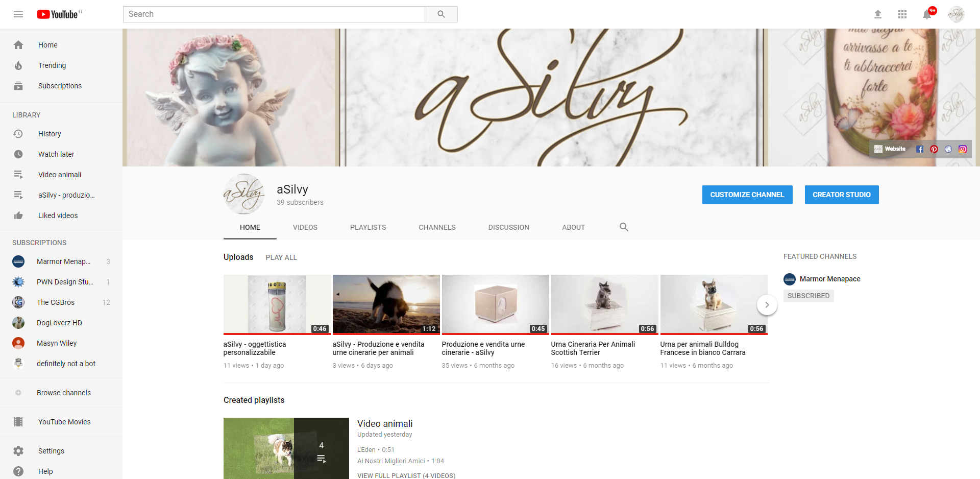
Task: Open the notifications bell
Action: click(x=927, y=14)
